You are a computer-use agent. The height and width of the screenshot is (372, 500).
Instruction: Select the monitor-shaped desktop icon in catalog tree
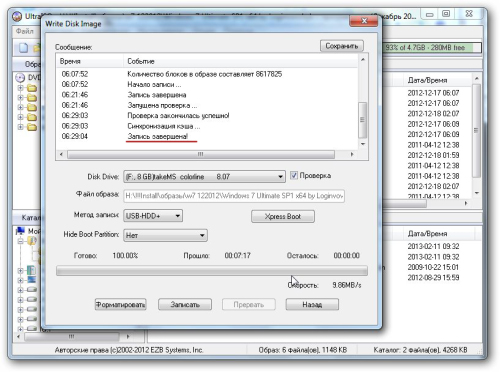(32, 279)
